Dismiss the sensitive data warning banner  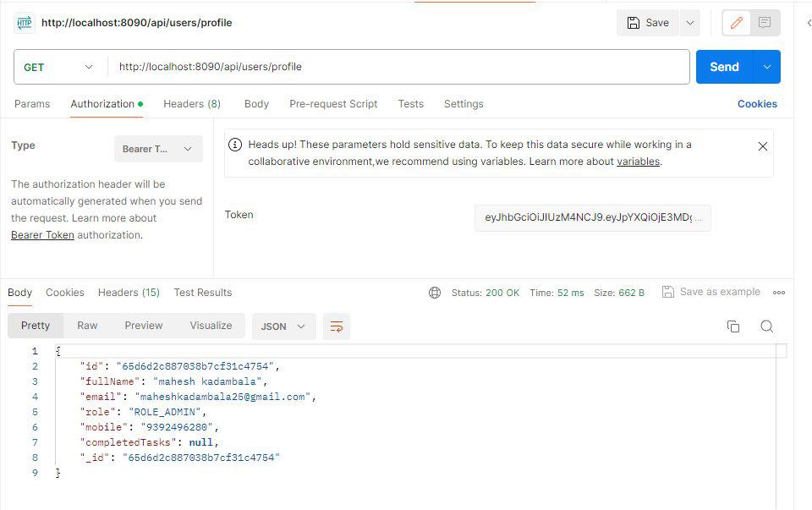[762, 145]
